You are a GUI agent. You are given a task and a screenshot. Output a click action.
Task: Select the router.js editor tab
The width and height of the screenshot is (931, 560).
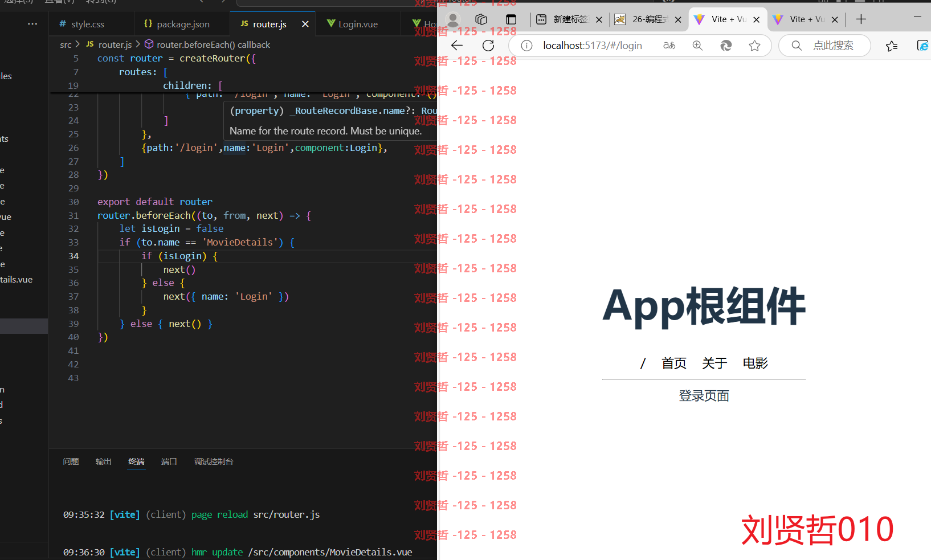pos(269,24)
